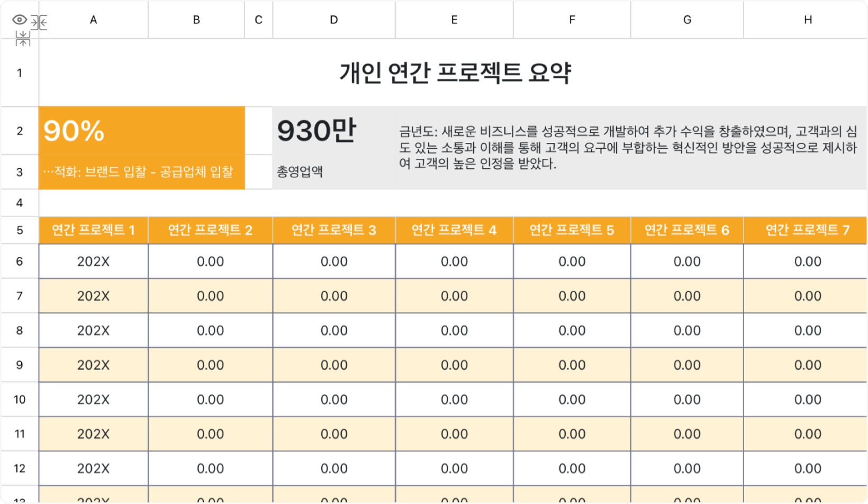Click the title 개인 연간 프로젝트 요약
The height and width of the screenshot is (504, 868).
[455, 73]
